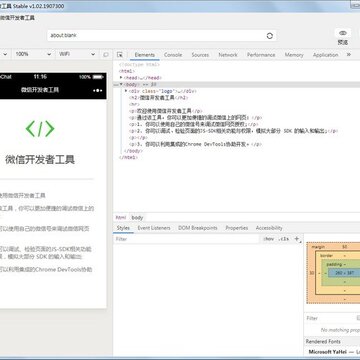This screenshot has height=360, width=360.
Task: Select the body breadcrumb item
Action: [137, 217]
